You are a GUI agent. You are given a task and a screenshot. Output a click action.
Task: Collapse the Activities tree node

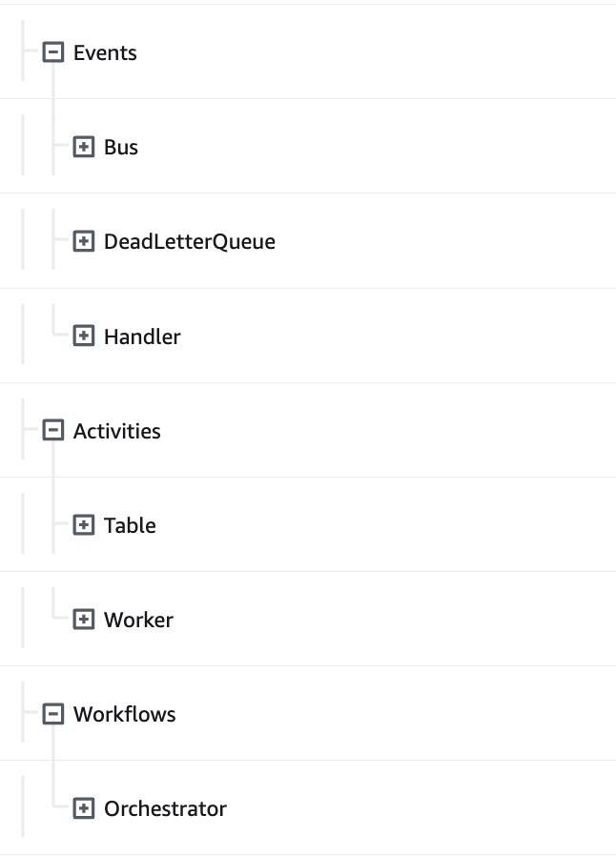(53, 431)
